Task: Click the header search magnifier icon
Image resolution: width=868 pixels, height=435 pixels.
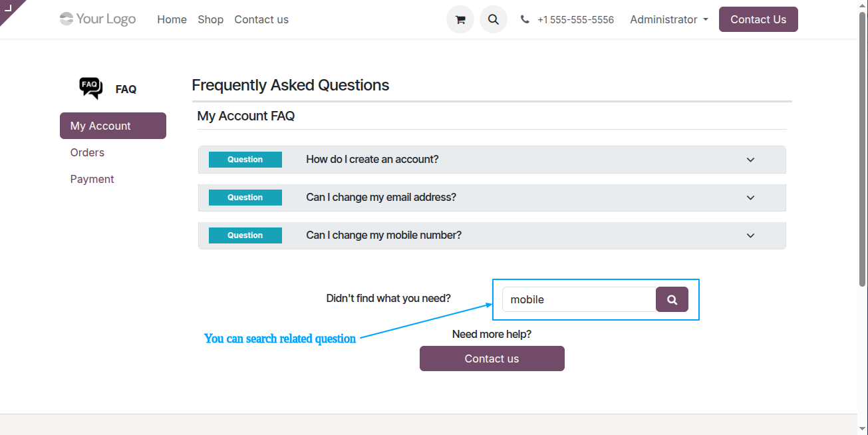Action: [x=493, y=19]
